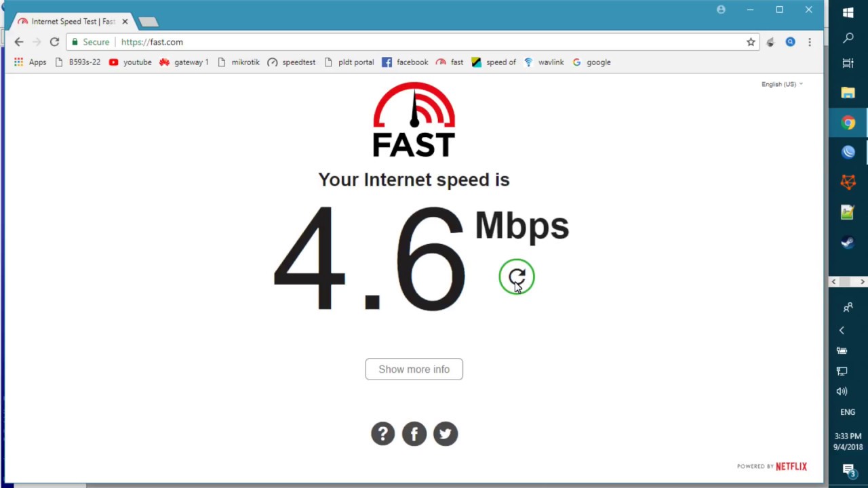Open a new browser tab
Image resolution: width=868 pixels, height=488 pixels.
149,22
